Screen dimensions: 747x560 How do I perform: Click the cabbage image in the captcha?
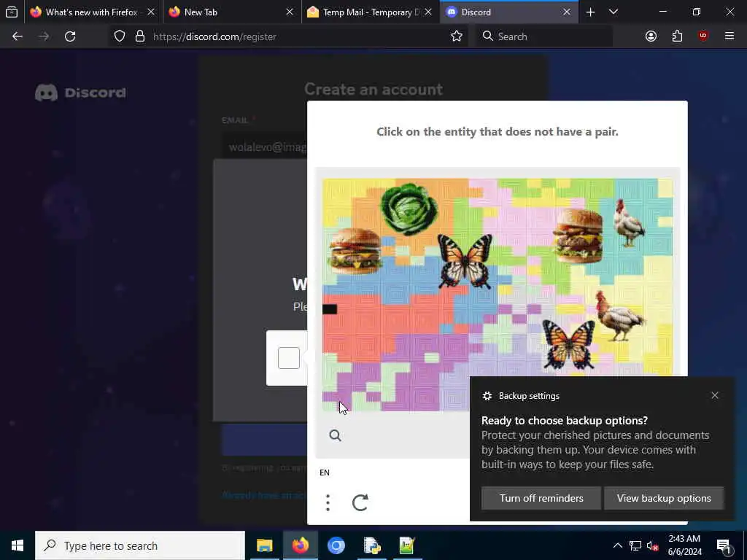coord(409,209)
